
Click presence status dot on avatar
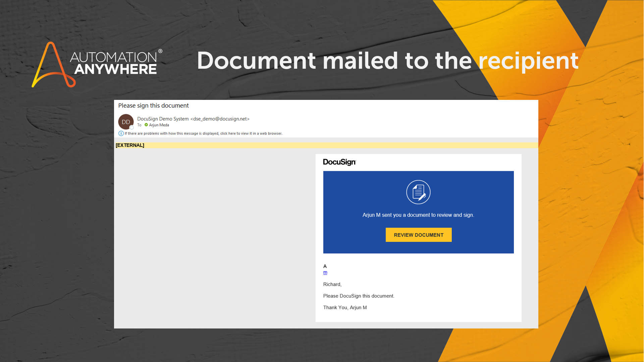132,128
